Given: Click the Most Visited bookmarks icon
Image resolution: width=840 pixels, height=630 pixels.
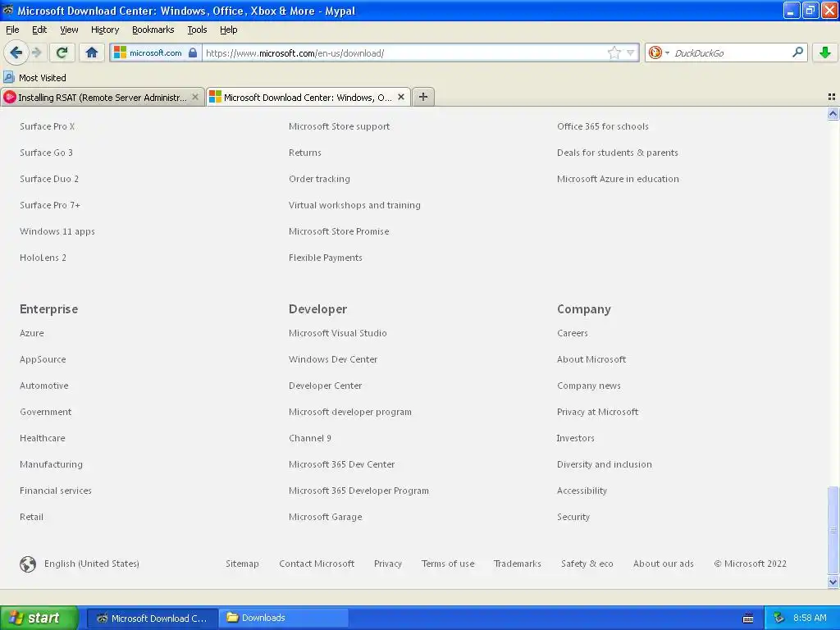Looking at the screenshot, I should pyautogui.click(x=9, y=77).
